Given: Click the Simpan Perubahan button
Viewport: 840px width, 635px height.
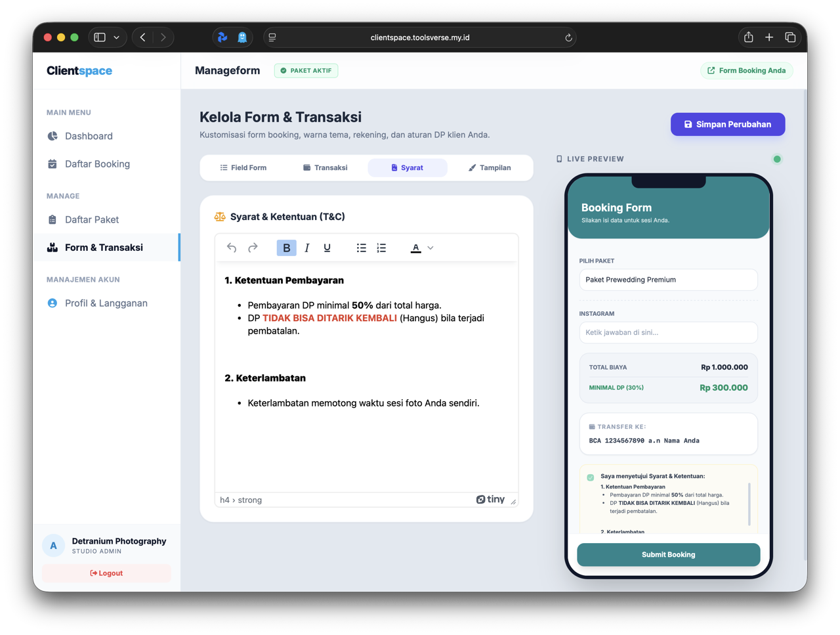Looking at the screenshot, I should click(727, 124).
